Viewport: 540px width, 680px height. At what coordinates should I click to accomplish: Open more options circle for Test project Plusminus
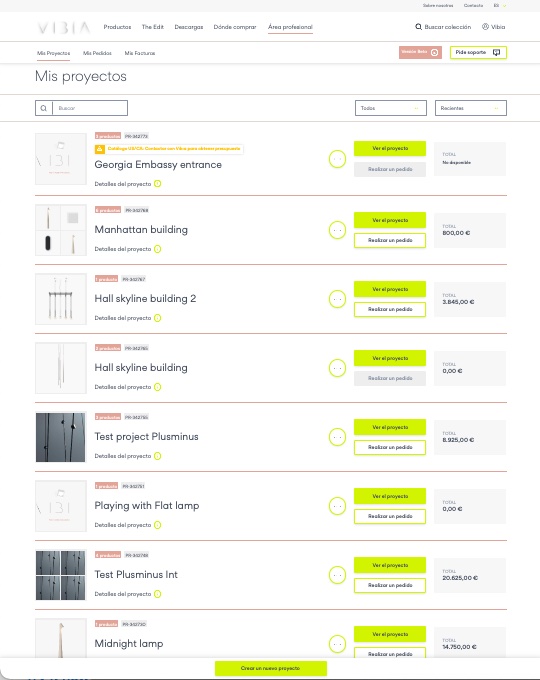(x=337, y=437)
